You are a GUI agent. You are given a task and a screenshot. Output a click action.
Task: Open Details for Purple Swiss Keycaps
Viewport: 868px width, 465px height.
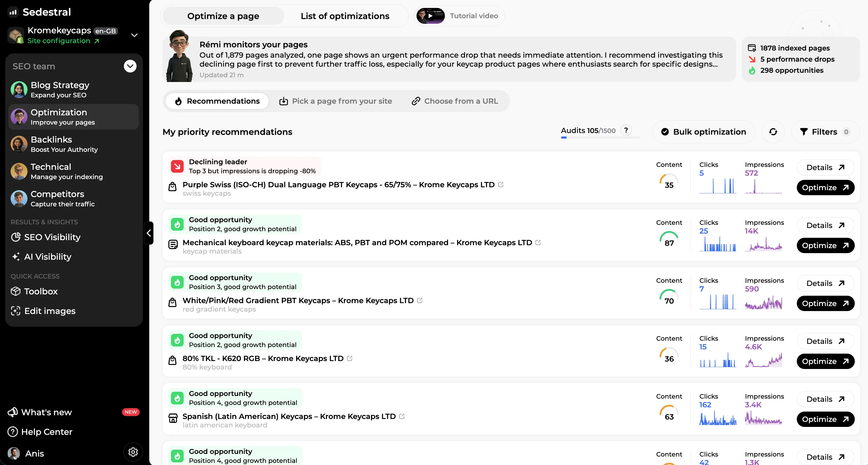pyautogui.click(x=826, y=167)
